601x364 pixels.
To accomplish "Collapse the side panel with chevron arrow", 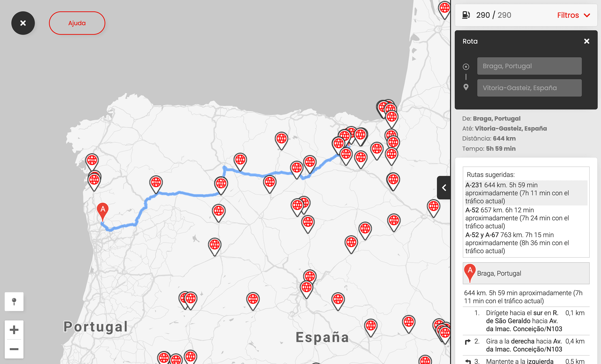I will click(444, 188).
